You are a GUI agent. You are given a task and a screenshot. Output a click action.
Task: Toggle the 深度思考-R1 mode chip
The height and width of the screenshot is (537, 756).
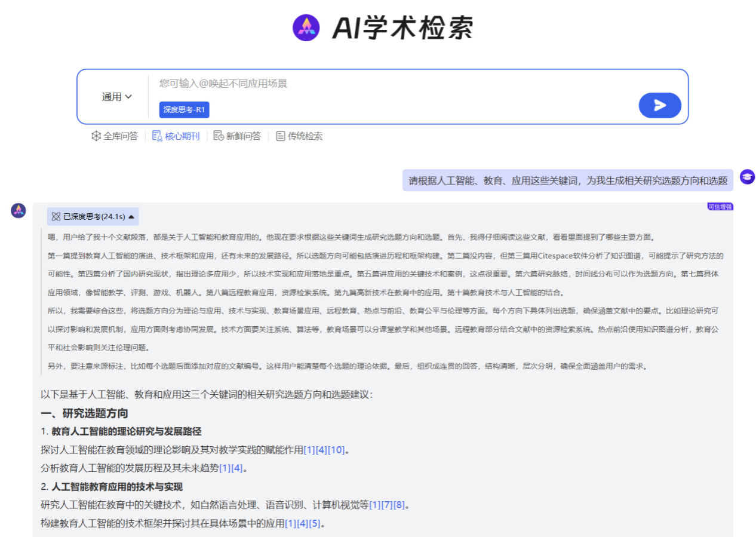(184, 110)
